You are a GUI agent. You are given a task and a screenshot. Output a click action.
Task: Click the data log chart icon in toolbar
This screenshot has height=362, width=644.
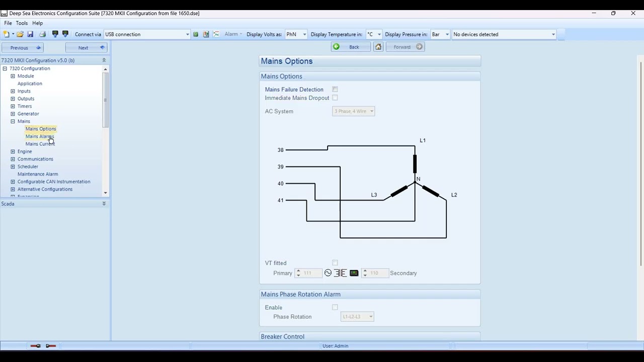tap(206, 34)
